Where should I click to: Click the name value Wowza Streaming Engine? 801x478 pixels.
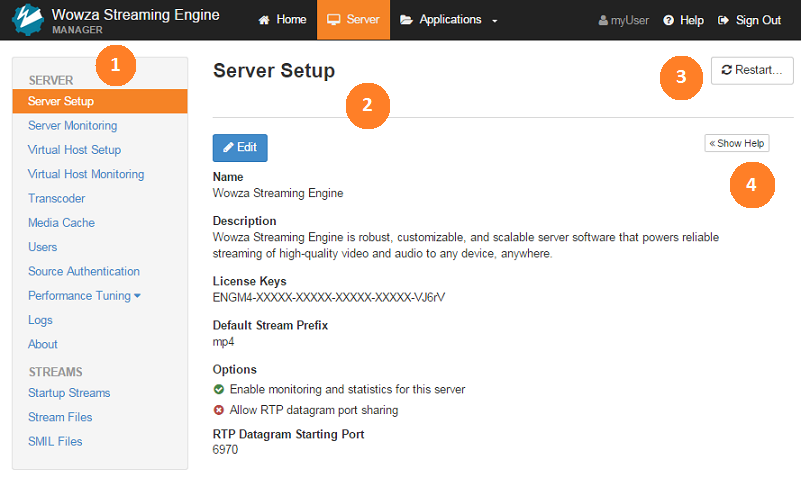[278, 193]
